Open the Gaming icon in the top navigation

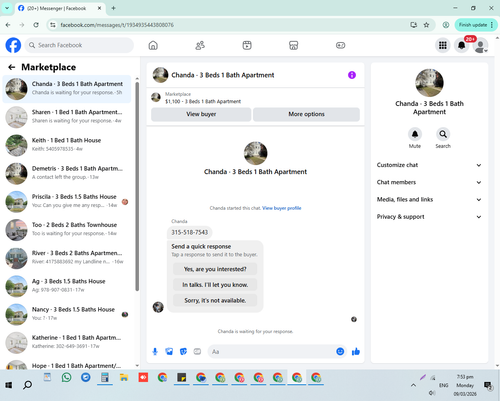(340, 45)
